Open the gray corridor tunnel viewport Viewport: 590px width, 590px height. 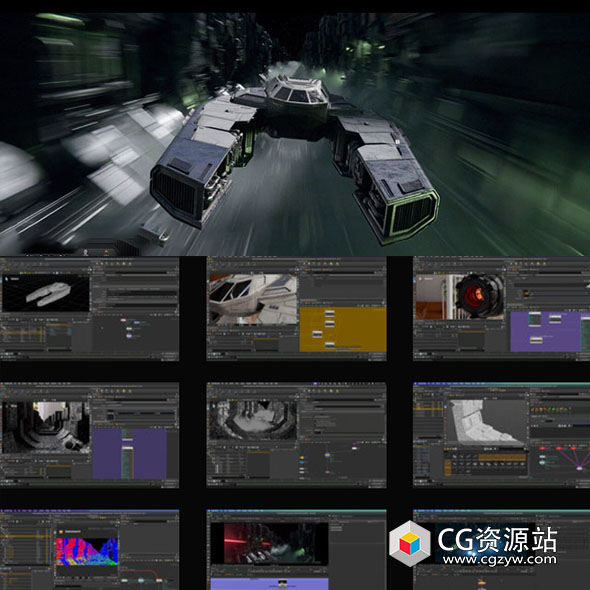pos(46,427)
